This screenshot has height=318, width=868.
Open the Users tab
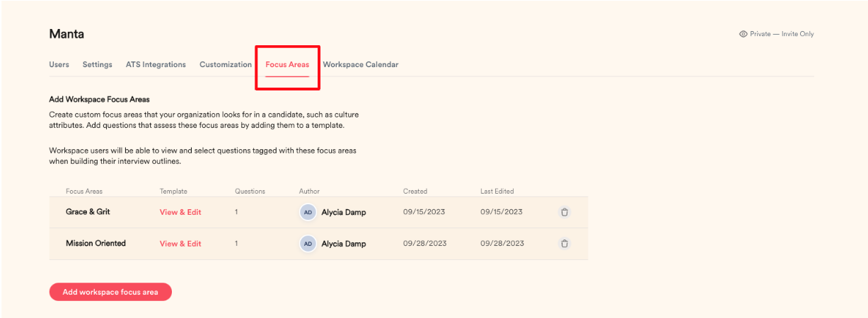[59, 64]
